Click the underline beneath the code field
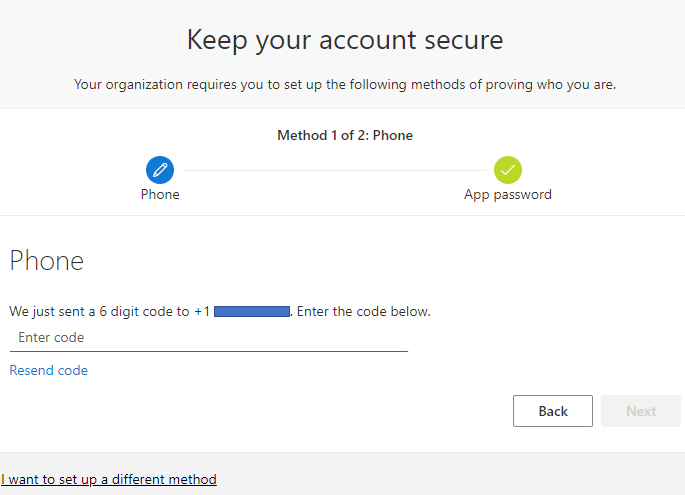Screen dimensions: 685x495 [208, 351]
